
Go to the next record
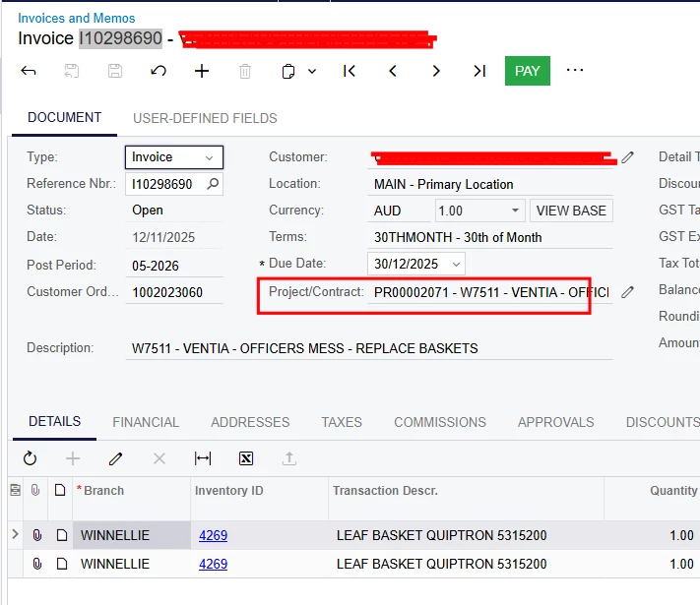(436, 71)
